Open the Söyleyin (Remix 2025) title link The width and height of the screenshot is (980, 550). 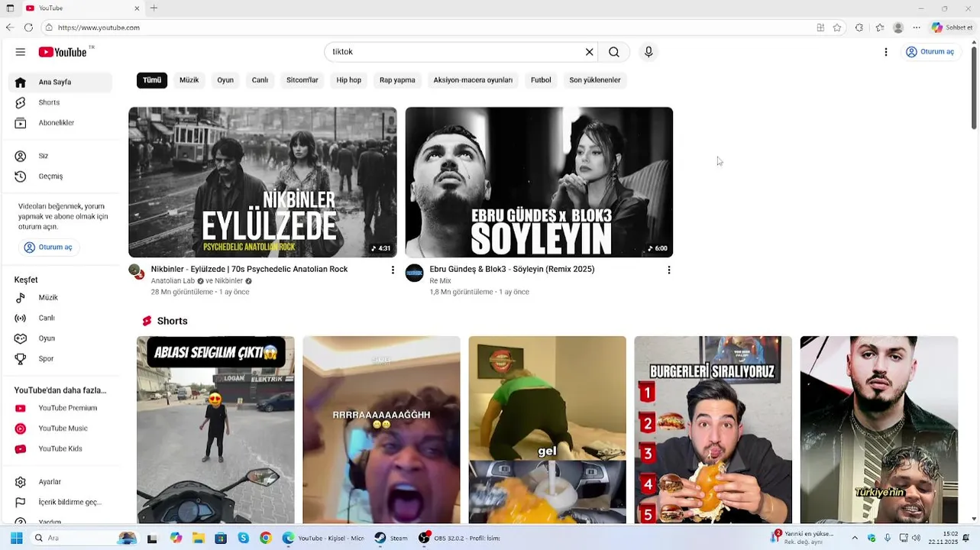(512, 269)
